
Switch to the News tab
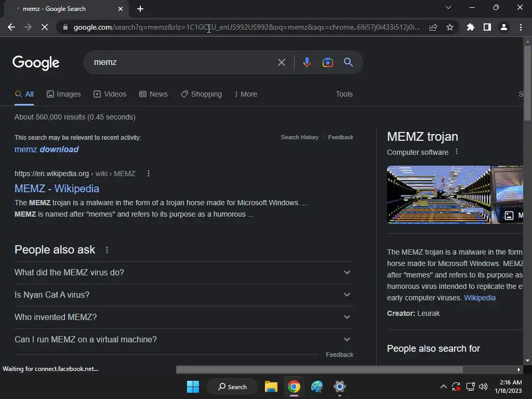click(153, 95)
